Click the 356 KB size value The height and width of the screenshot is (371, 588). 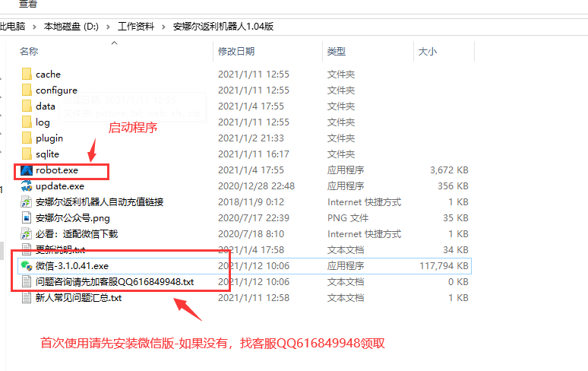(x=453, y=186)
